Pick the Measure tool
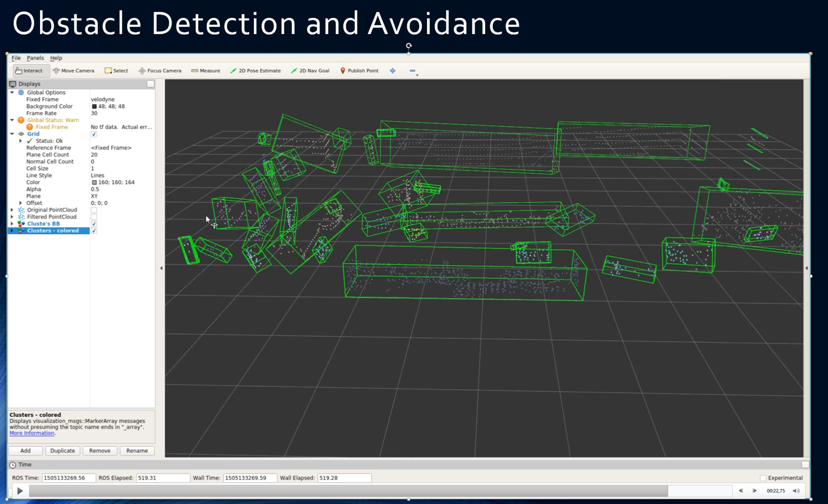The height and width of the screenshot is (504, 828). 206,70
